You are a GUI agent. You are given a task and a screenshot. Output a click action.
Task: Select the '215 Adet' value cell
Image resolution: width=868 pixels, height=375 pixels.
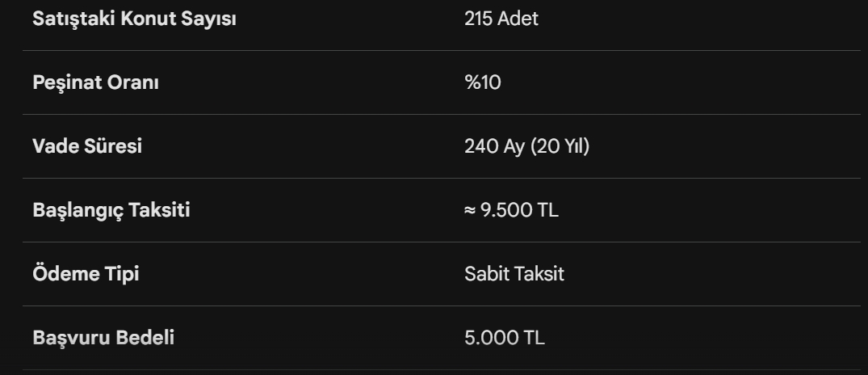coord(501,19)
